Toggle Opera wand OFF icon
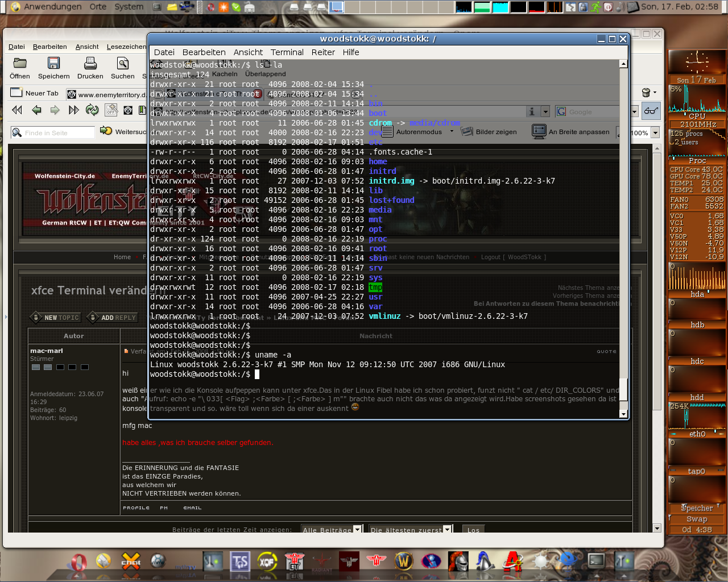The height and width of the screenshot is (582, 728). [x=111, y=110]
